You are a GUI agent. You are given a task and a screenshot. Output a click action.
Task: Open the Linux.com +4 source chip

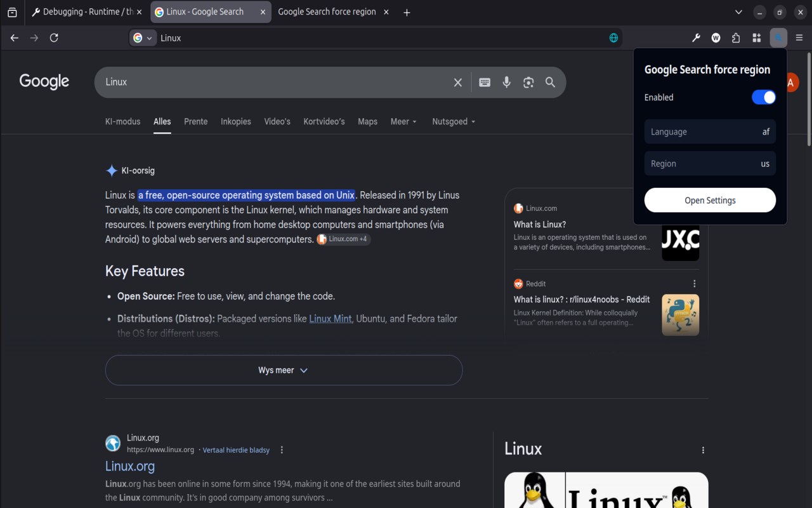click(343, 239)
